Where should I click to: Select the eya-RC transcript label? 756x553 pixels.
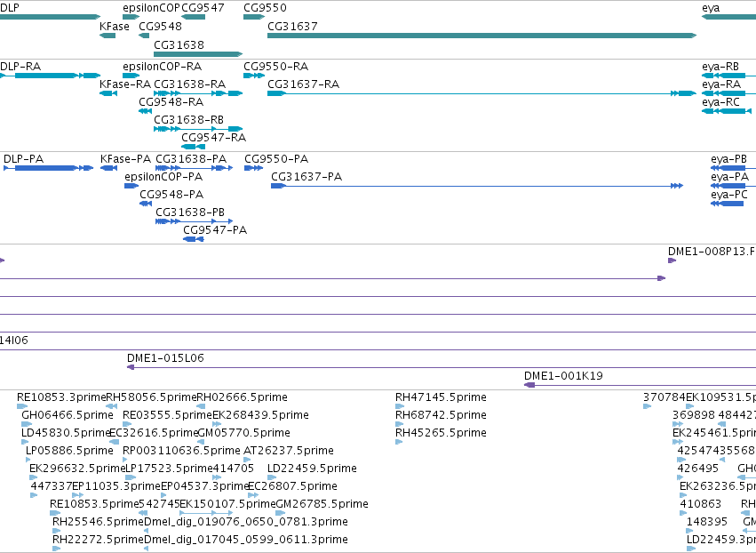click(720, 102)
